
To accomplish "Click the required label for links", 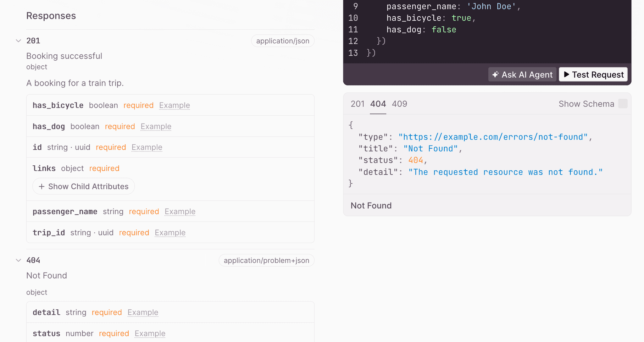I will [104, 168].
